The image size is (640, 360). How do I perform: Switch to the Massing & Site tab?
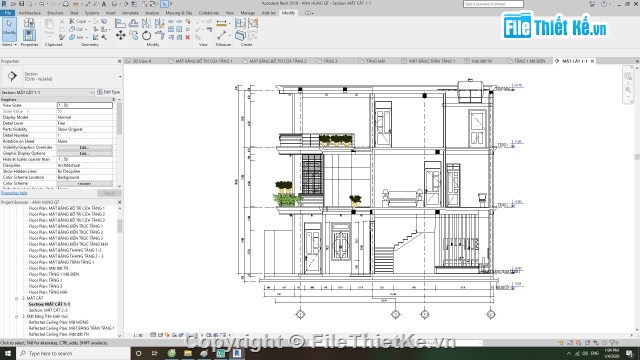pyautogui.click(x=179, y=13)
